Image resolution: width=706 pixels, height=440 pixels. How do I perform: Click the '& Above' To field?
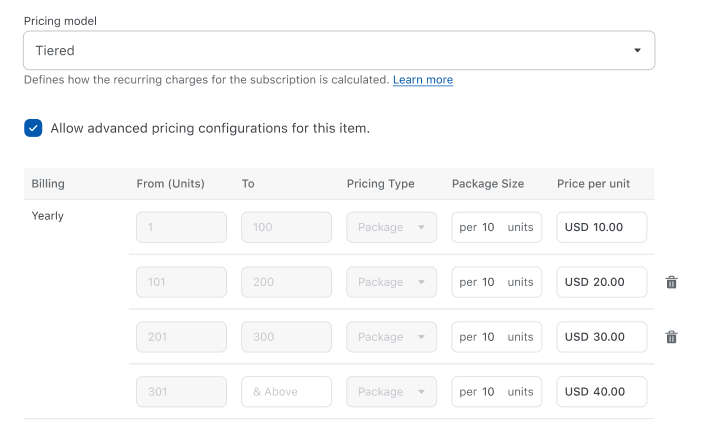tap(286, 392)
